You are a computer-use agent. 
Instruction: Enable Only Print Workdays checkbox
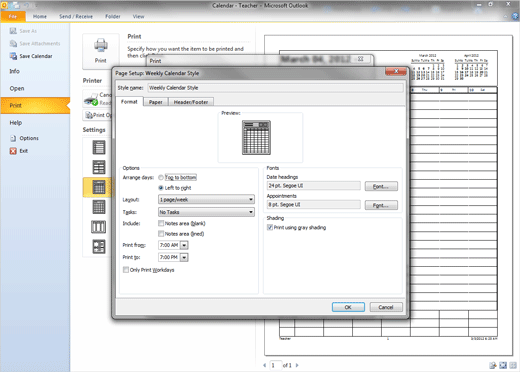pos(126,270)
